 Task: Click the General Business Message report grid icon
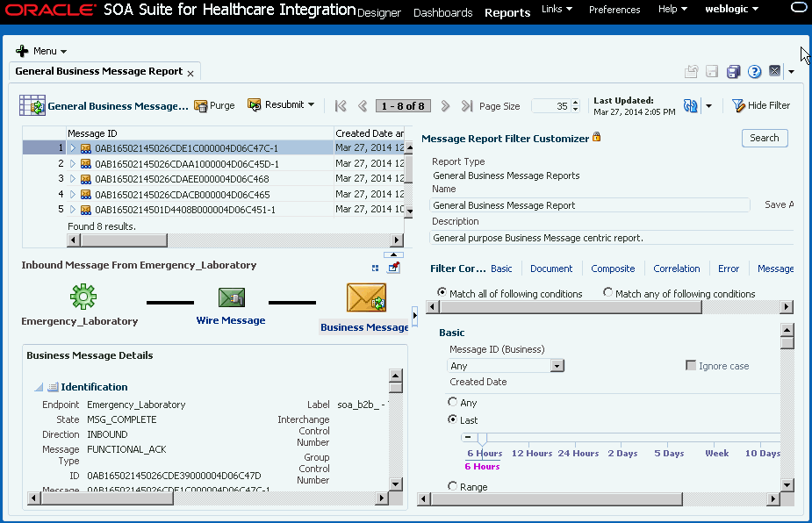pyautogui.click(x=32, y=105)
